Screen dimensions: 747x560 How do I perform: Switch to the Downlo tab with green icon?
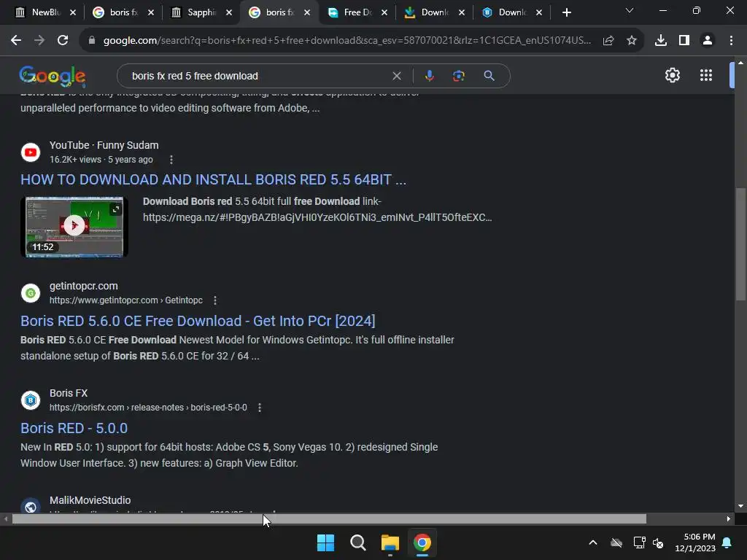coord(435,12)
